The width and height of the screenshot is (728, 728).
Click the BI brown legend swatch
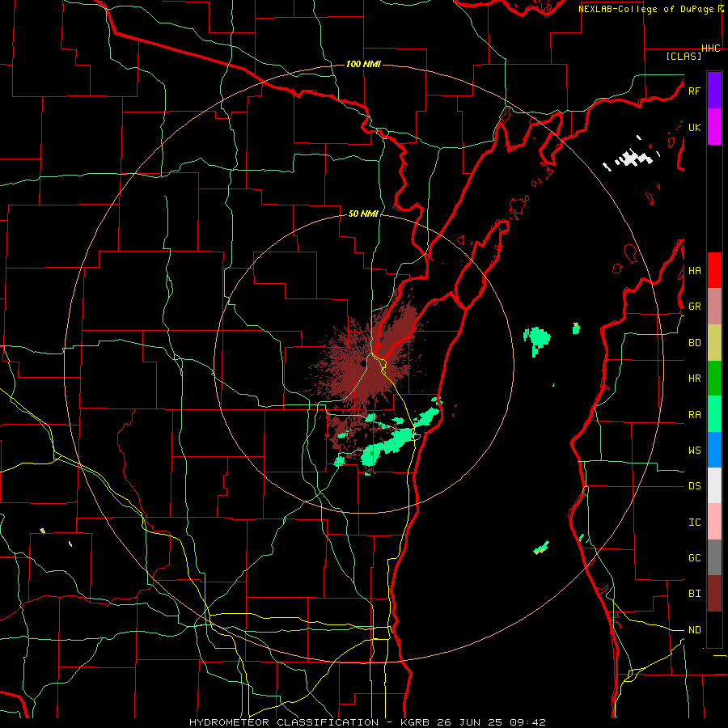click(714, 594)
